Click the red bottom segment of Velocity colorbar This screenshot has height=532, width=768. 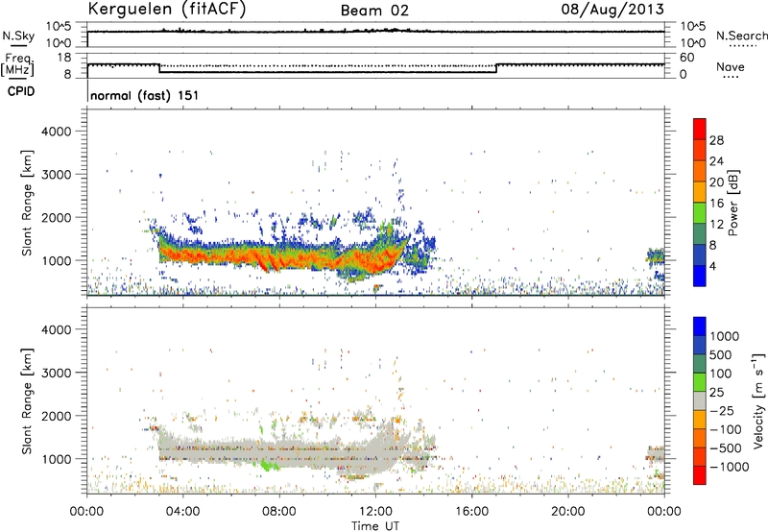[x=700, y=475]
